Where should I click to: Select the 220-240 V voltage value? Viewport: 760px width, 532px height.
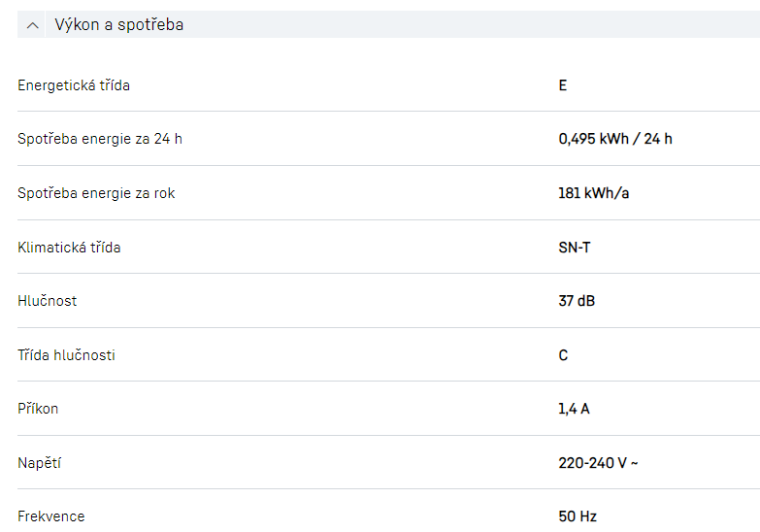(x=598, y=463)
